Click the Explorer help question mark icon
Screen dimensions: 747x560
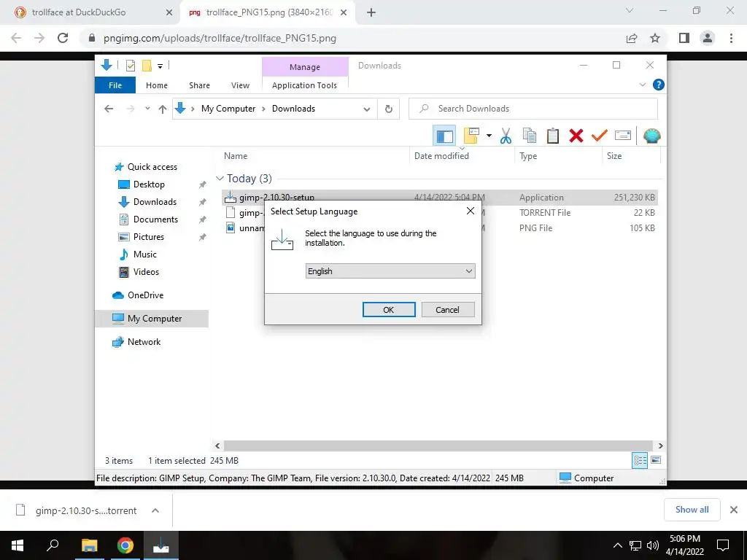pos(659,85)
